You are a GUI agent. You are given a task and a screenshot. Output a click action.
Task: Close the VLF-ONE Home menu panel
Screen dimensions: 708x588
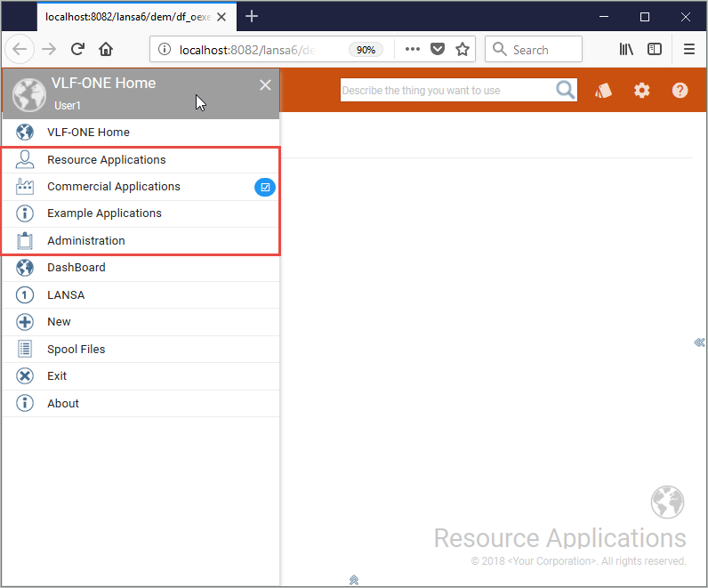pos(265,85)
